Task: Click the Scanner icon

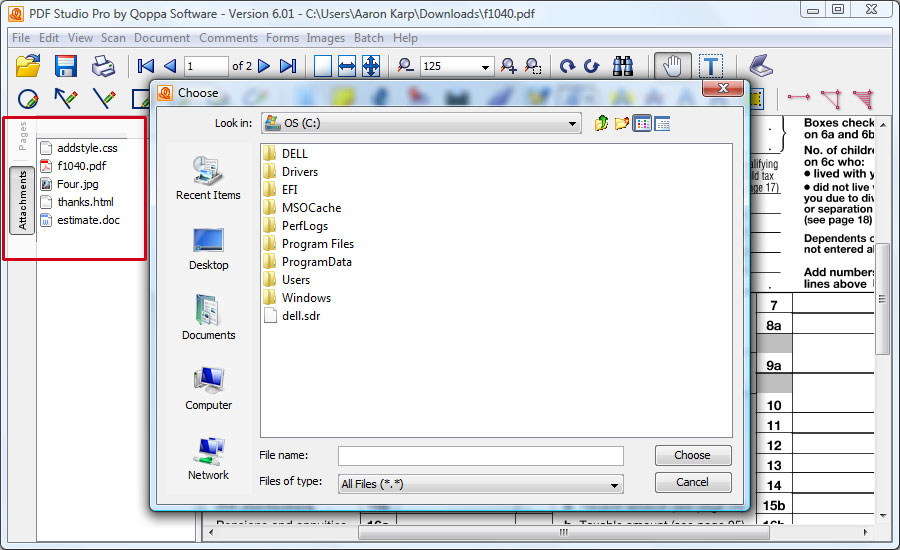Action: click(761, 66)
